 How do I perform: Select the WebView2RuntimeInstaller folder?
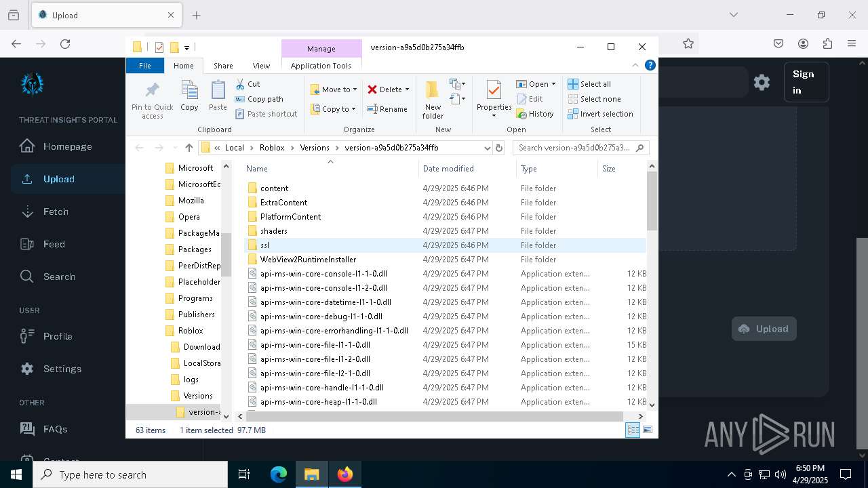[x=308, y=260]
